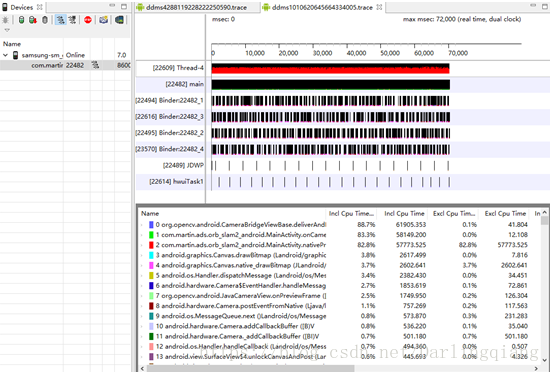Expand row 5 Handler.dispatchMessage method
The width and height of the screenshot is (550, 372).
tap(142, 276)
